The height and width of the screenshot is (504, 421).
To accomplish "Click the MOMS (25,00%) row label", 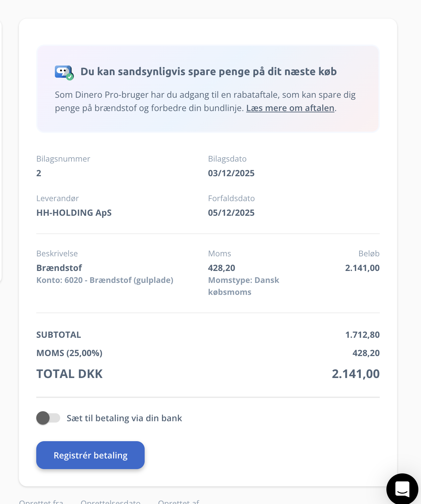I will (69, 353).
